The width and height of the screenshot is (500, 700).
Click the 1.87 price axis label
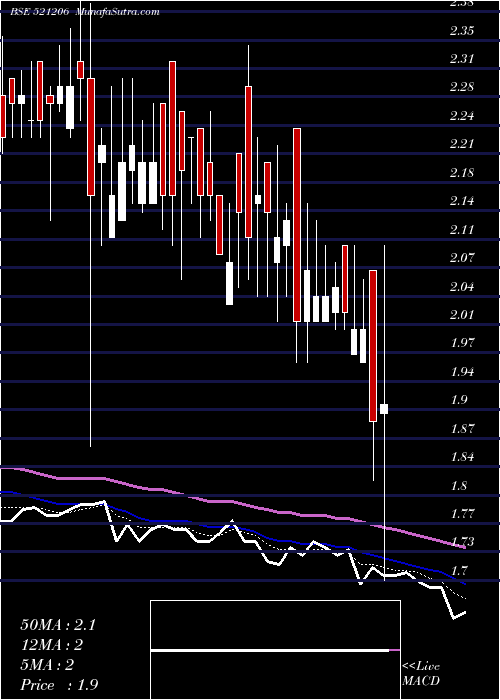point(462,428)
